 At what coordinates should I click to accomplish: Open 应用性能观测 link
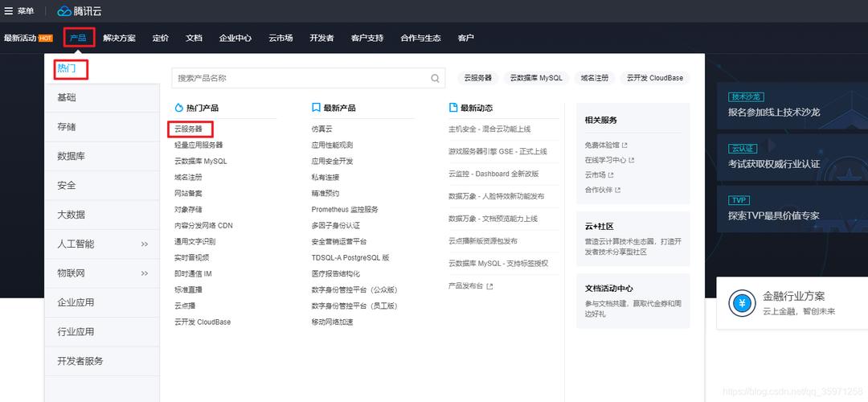tap(332, 145)
